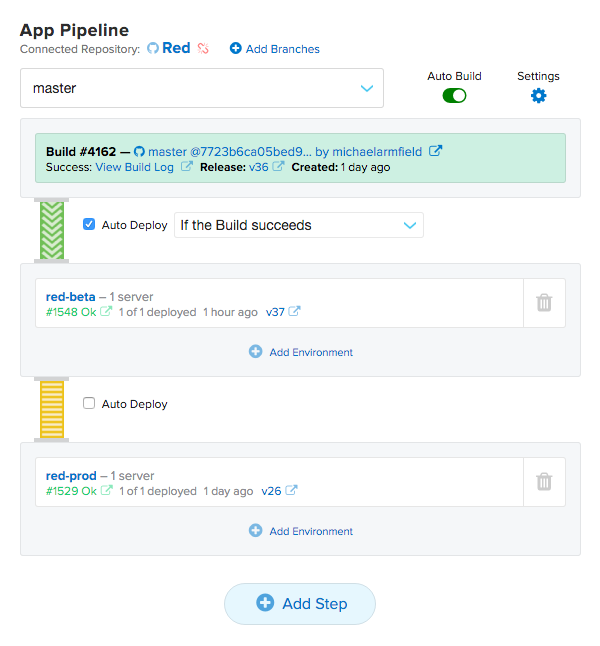Click Add Environment text under red-beta
The image size is (600, 646).
(x=311, y=352)
